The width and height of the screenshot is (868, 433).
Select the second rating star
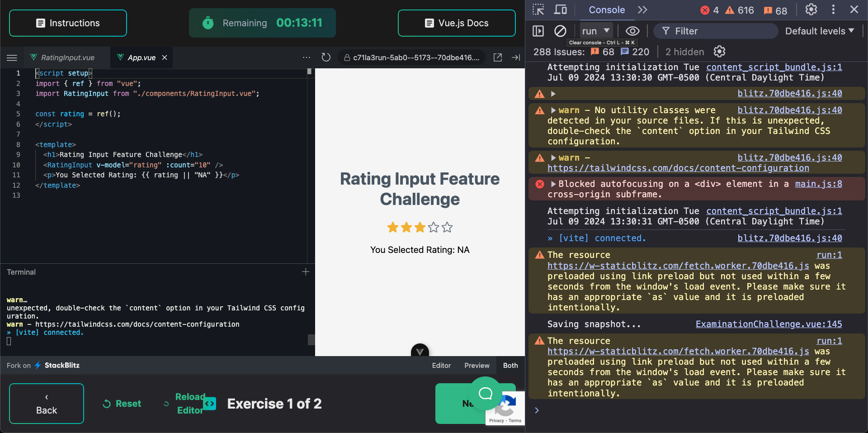coord(406,227)
